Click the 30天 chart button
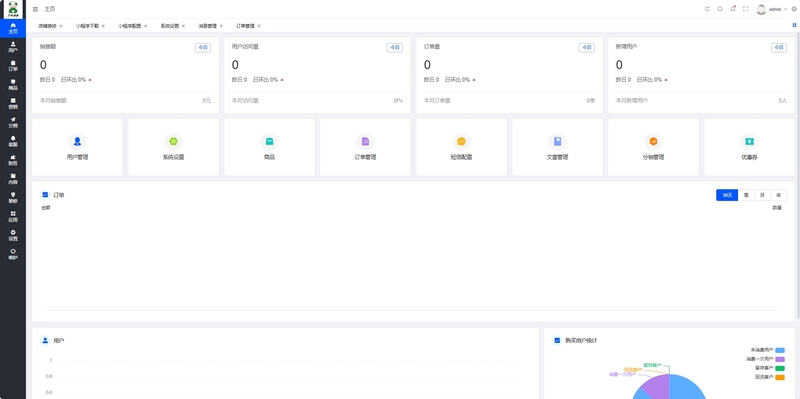Screen dimensions: 800x399 (727, 195)
